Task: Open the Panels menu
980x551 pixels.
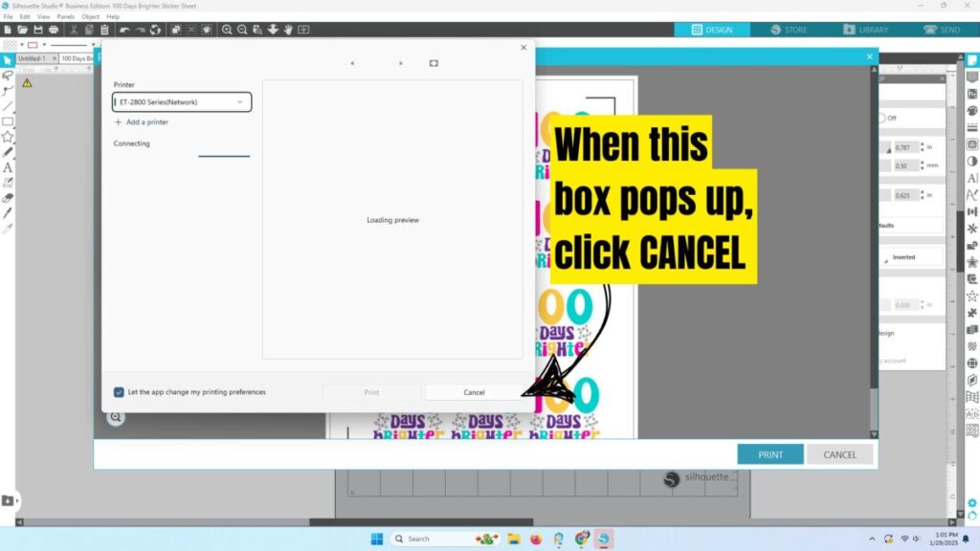Action: 66,17
